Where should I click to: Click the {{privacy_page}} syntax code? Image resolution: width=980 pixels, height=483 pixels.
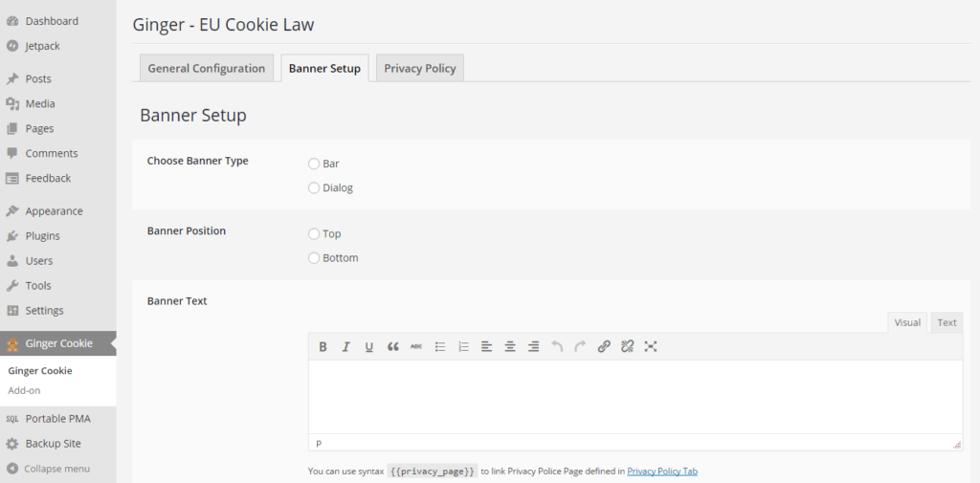433,472
